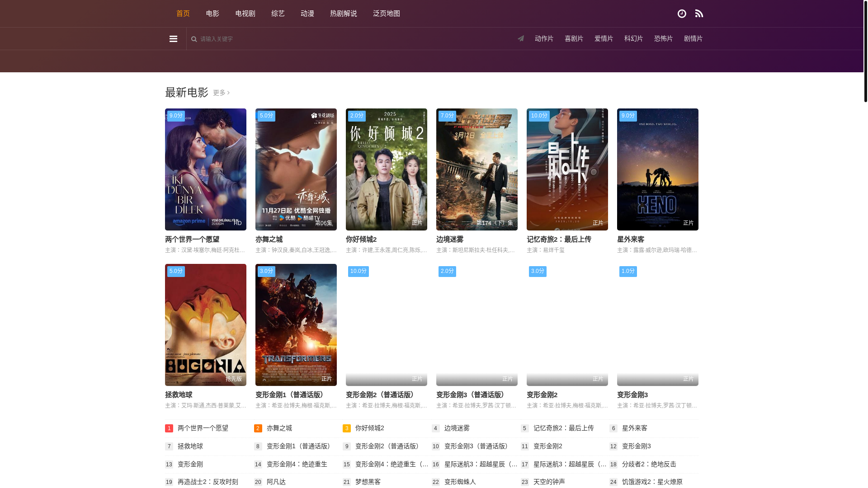Open ranked item 6 星外来客
This screenshot has height=488, width=868.
[635, 428]
